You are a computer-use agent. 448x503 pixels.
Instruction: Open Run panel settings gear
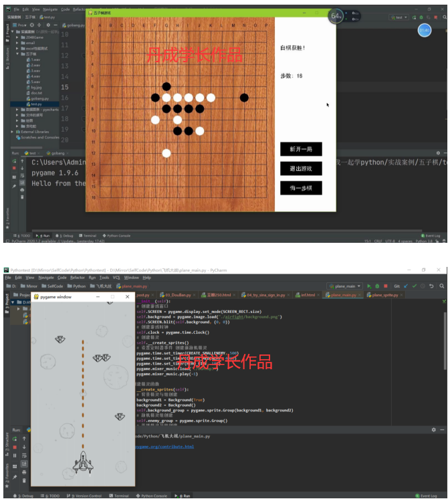point(433,429)
